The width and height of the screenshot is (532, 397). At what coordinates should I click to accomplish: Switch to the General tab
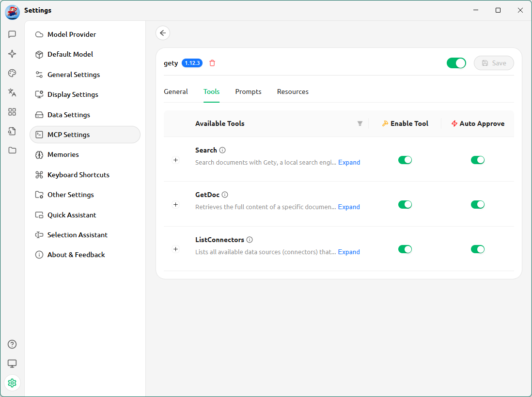click(176, 92)
